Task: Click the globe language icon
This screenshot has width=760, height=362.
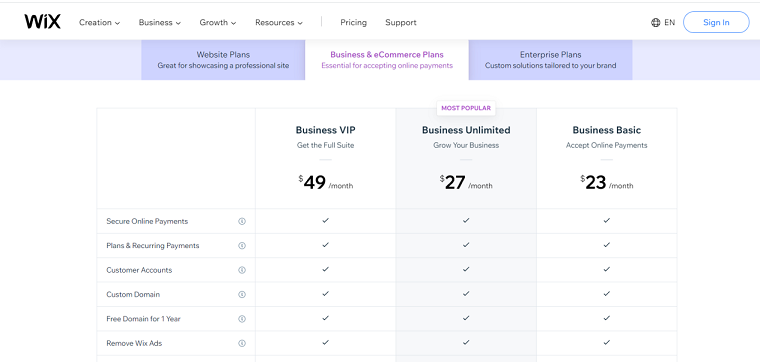Action: pyautogui.click(x=656, y=22)
